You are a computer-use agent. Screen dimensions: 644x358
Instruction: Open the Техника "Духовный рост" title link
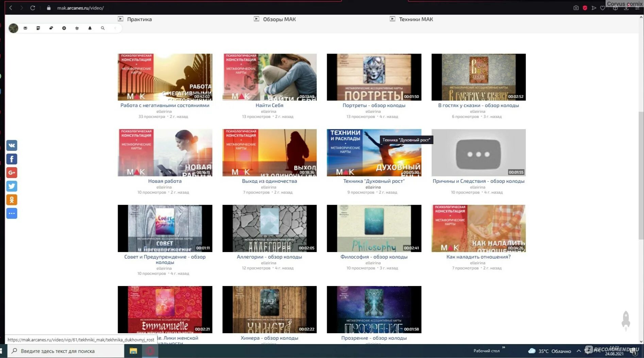click(x=374, y=181)
